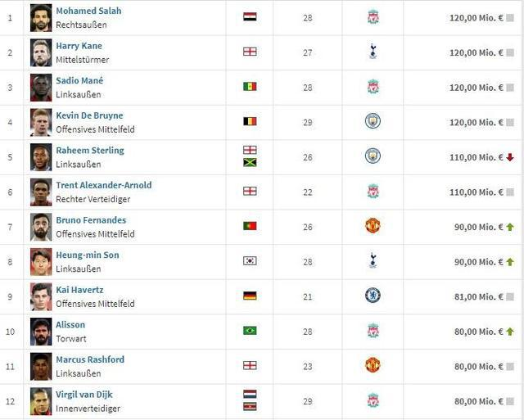Viewport: 524px width, 420px height.
Task: Click the South Korea flag in Heung-min Son's row
Action: coord(250,261)
